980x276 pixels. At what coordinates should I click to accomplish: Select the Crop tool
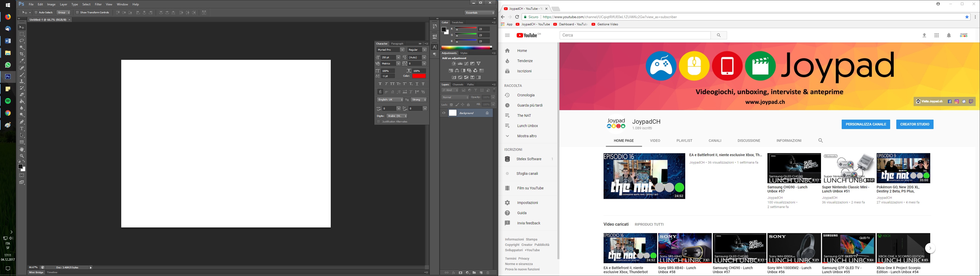click(22, 54)
